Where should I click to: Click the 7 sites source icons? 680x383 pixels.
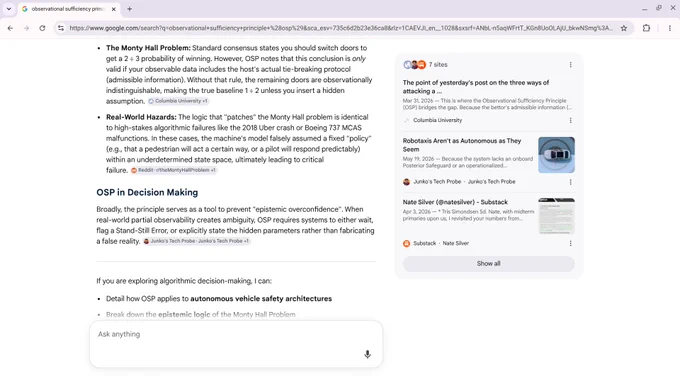pyautogui.click(x=415, y=65)
